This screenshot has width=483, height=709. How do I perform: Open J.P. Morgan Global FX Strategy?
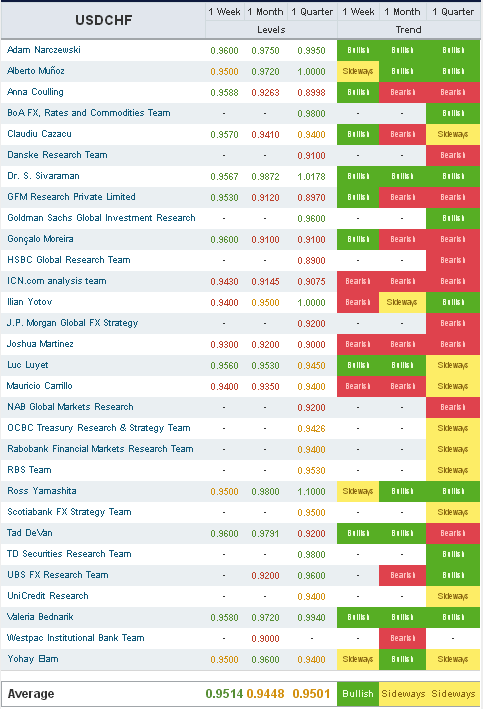(x=72, y=323)
